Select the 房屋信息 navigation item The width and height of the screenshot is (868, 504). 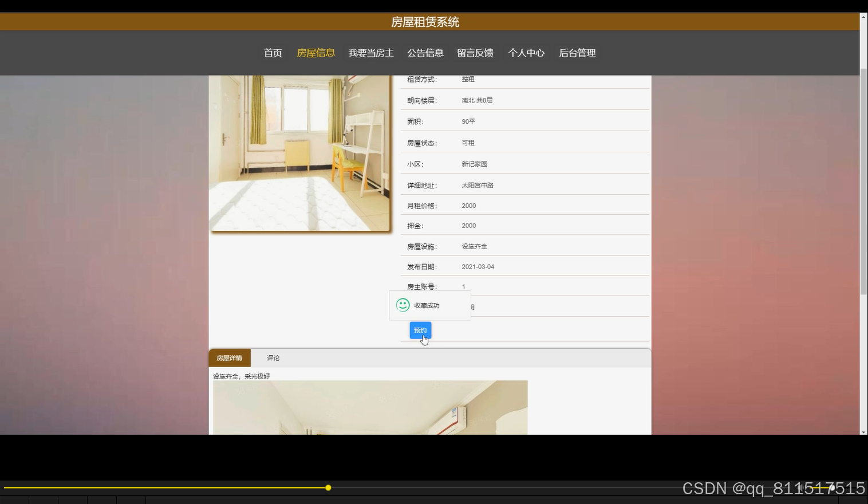[x=316, y=52]
